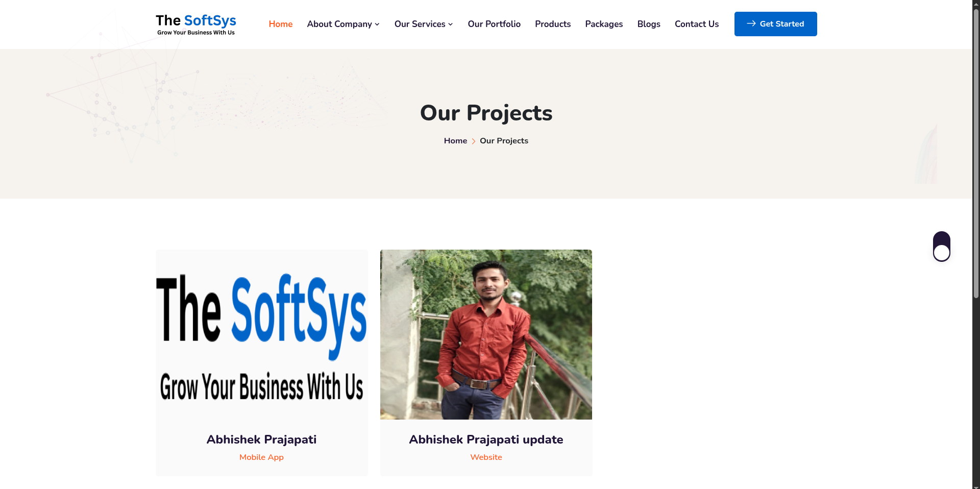980x489 pixels.
Task: Select the Website category link
Action: pos(486,457)
